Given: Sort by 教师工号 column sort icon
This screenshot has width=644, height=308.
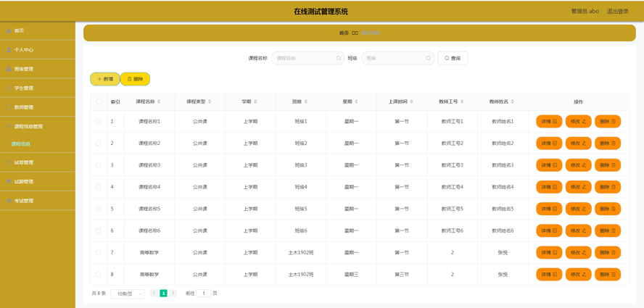Looking at the screenshot, I should pyautogui.click(x=462, y=102).
